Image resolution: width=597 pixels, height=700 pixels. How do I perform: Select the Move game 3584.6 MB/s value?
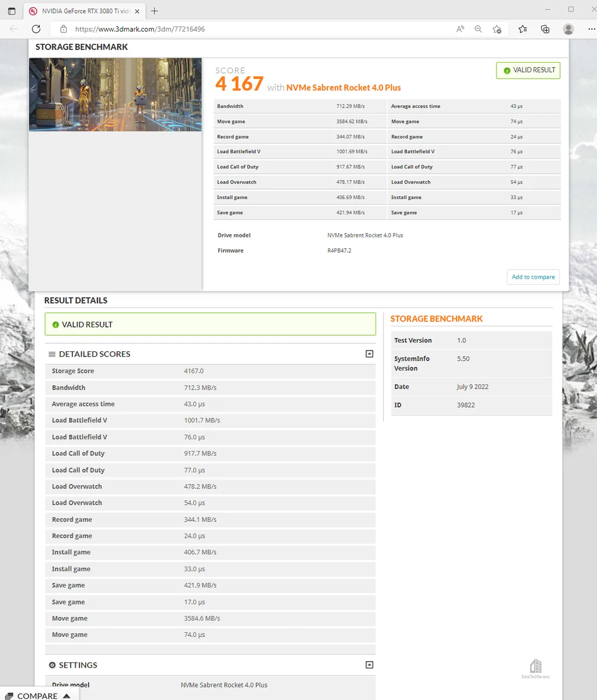(202, 618)
